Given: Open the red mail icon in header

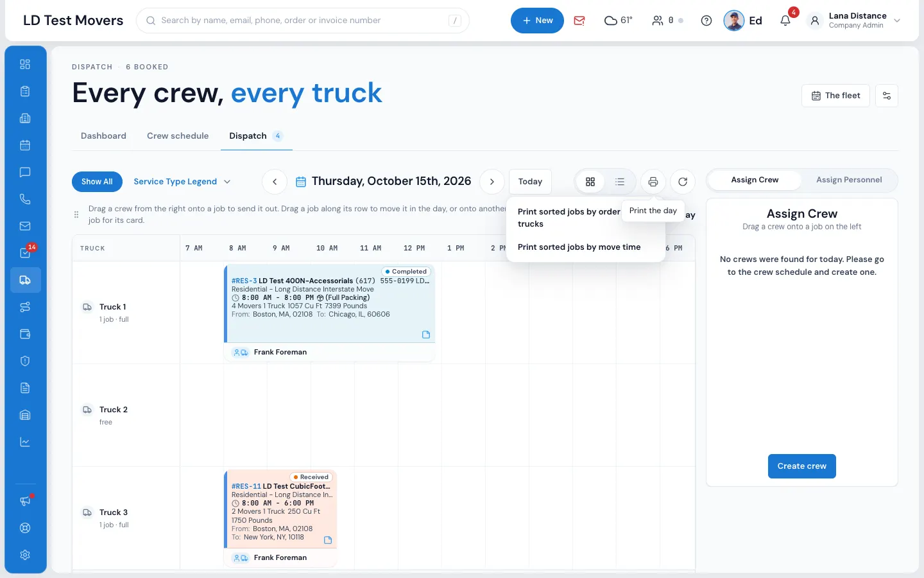Looking at the screenshot, I should (579, 21).
